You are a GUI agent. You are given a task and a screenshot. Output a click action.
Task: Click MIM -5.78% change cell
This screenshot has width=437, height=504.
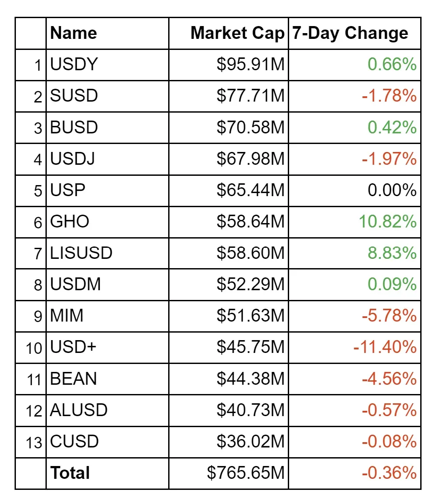(x=389, y=316)
